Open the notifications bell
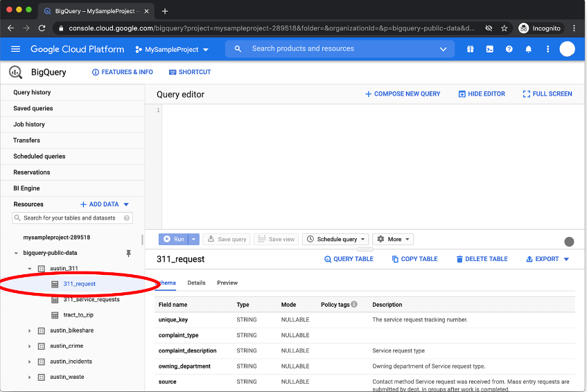The width and height of the screenshot is (587, 392). click(528, 49)
